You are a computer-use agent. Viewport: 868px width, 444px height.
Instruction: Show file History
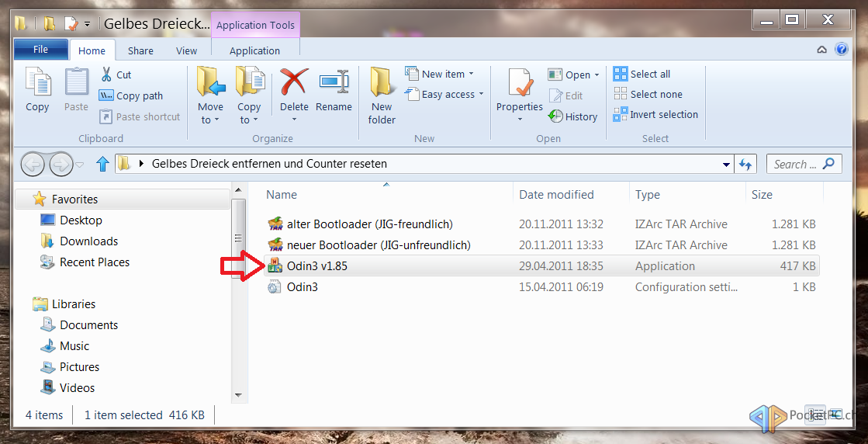tap(573, 116)
